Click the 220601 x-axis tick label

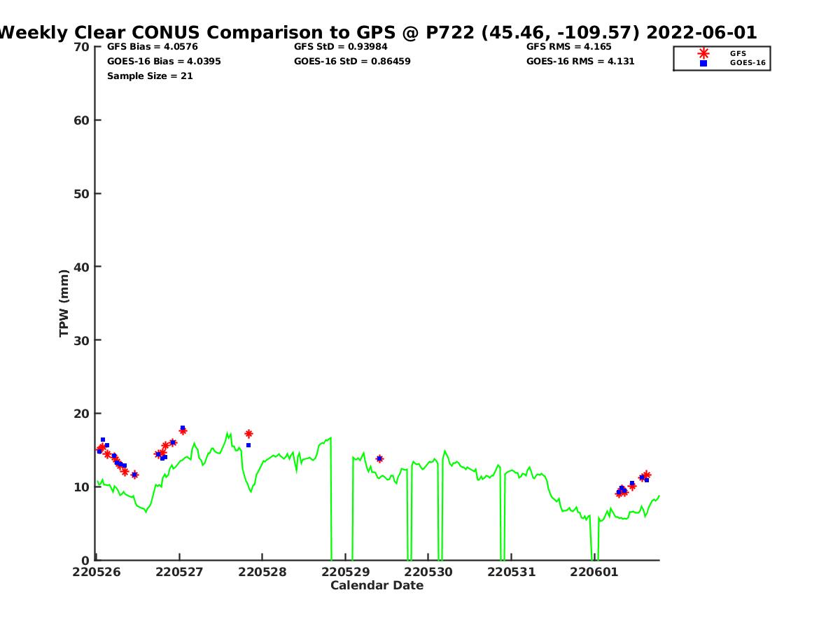[x=593, y=572]
